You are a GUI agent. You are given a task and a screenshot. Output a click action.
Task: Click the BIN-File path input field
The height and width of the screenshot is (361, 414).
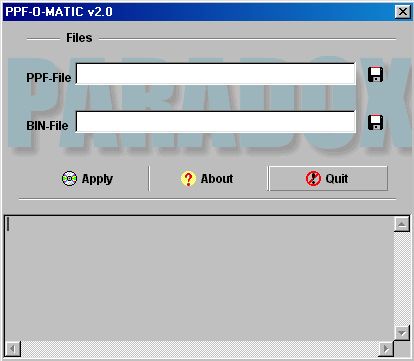(x=215, y=122)
